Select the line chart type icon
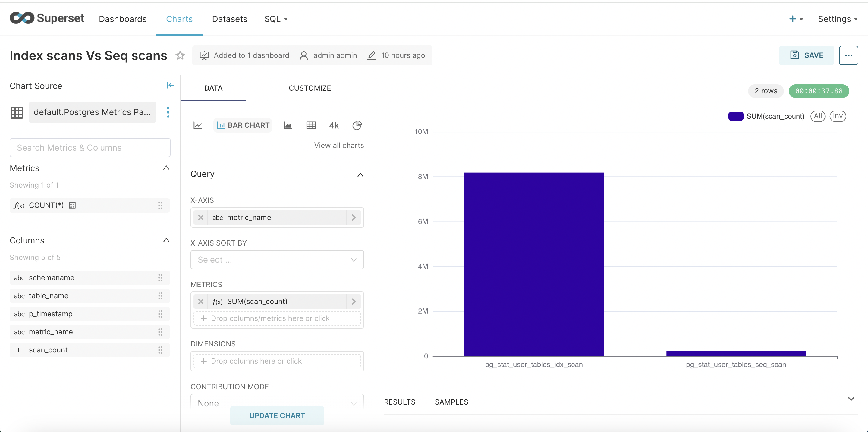 tap(198, 125)
